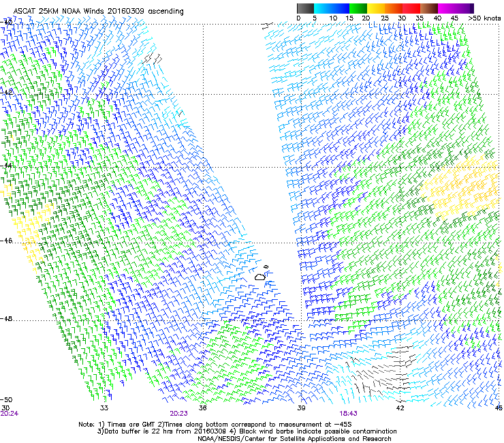Click the '42' longitude label on the bottom axis
Image resolution: width=504 pixels, height=443 pixels.
point(400,408)
